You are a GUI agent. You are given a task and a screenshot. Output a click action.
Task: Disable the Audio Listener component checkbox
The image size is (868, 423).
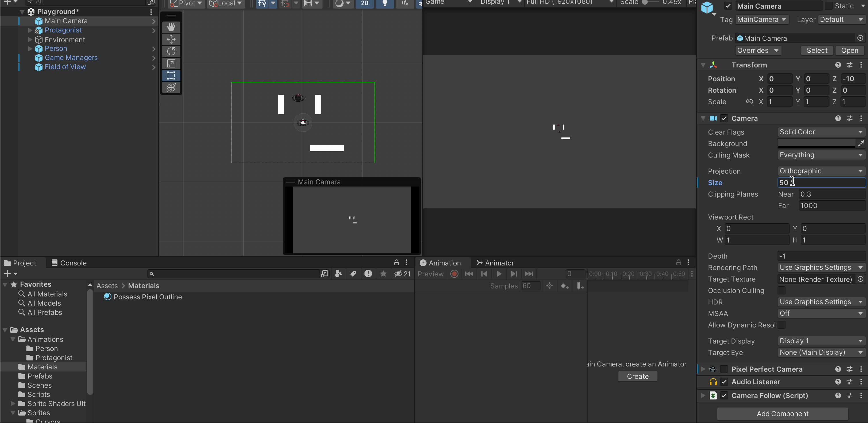point(724,382)
